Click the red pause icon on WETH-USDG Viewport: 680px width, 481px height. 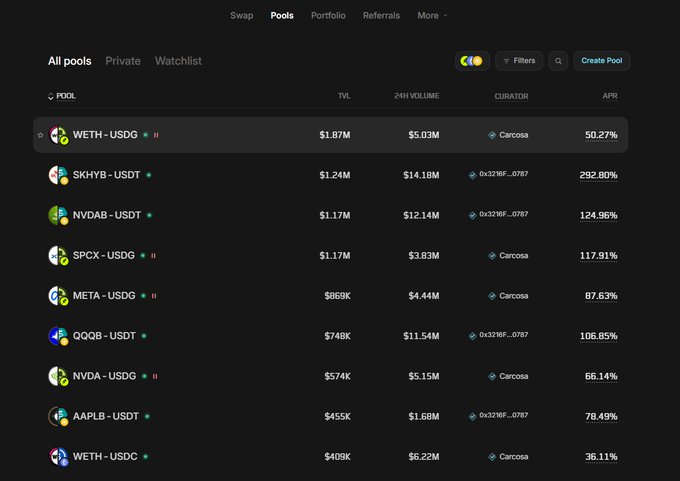click(156, 135)
